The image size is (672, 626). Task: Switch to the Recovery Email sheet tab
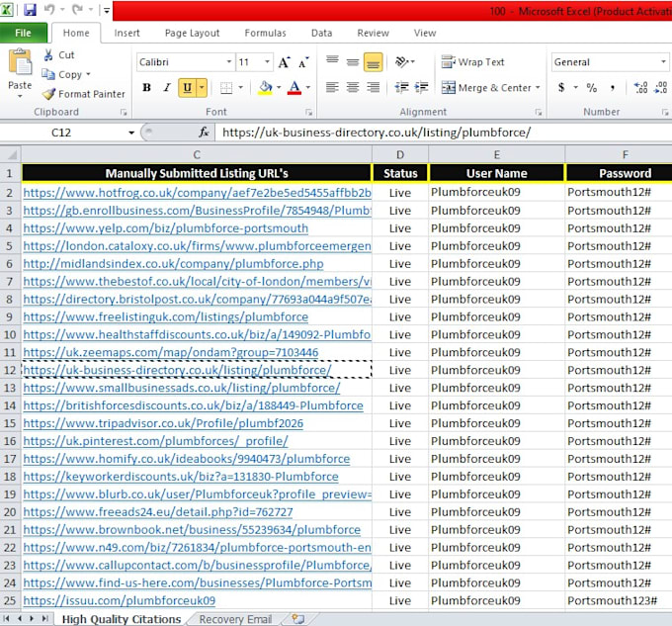click(x=235, y=619)
